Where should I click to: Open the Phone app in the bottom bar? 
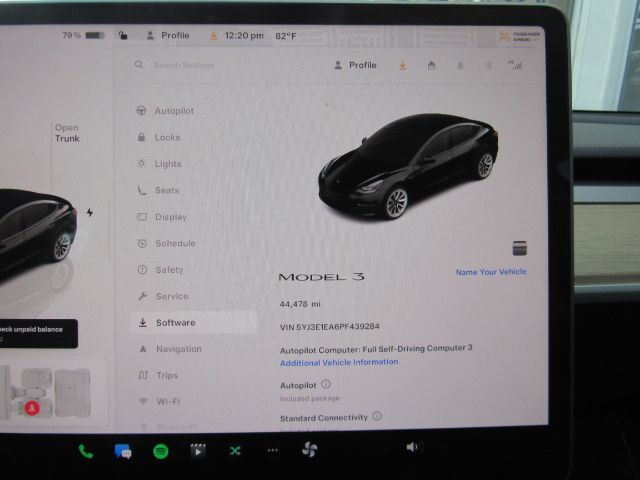click(86, 451)
